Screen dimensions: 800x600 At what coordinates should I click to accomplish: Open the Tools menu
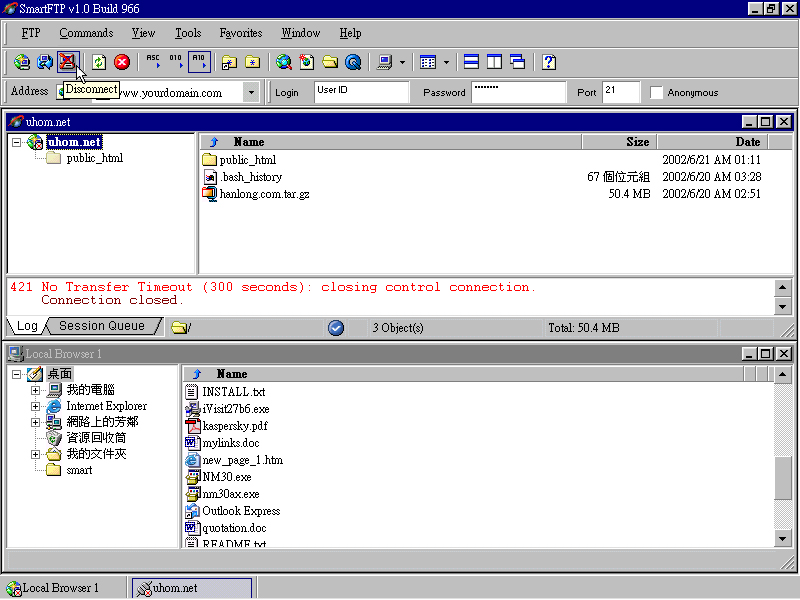pyautogui.click(x=188, y=33)
